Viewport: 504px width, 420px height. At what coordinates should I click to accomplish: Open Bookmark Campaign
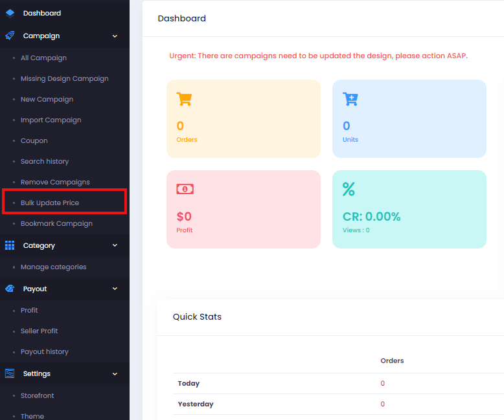point(56,223)
